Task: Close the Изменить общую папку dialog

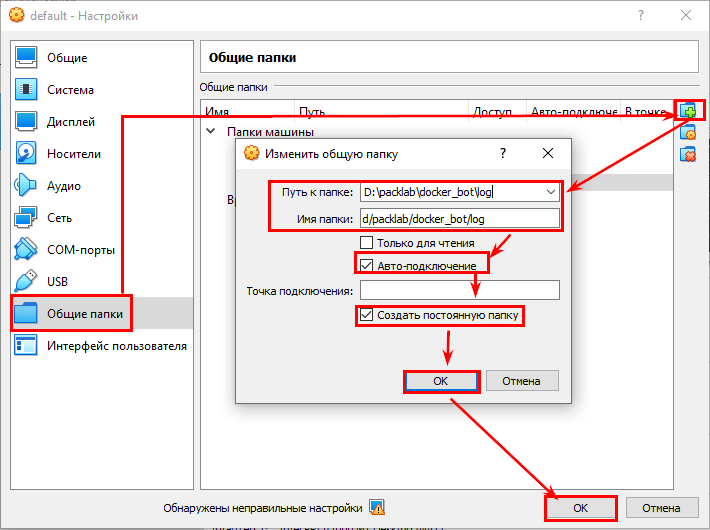Action: click(548, 153)
